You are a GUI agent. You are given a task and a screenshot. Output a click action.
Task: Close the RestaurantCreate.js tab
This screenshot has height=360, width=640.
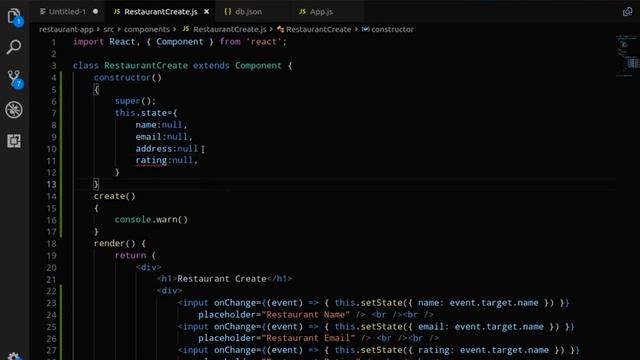tap(207, 11)
